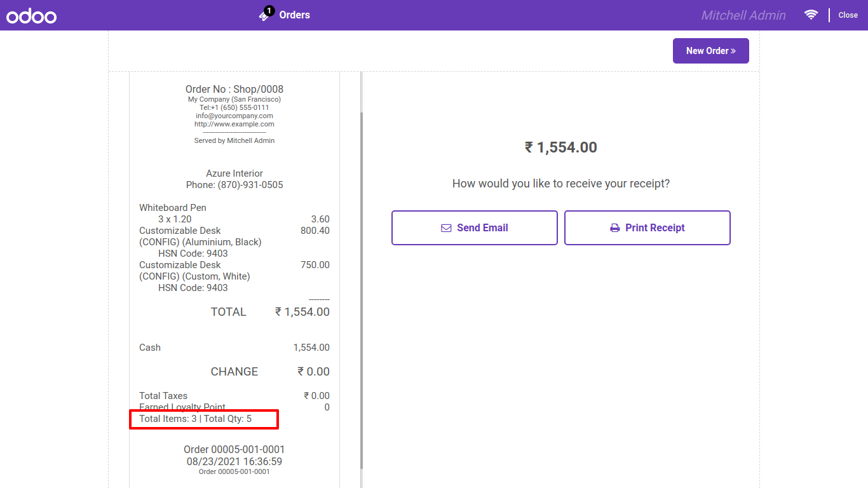
Task: Click the 800.40 price value
Action: pyautogui.click(x=315, y=231)
